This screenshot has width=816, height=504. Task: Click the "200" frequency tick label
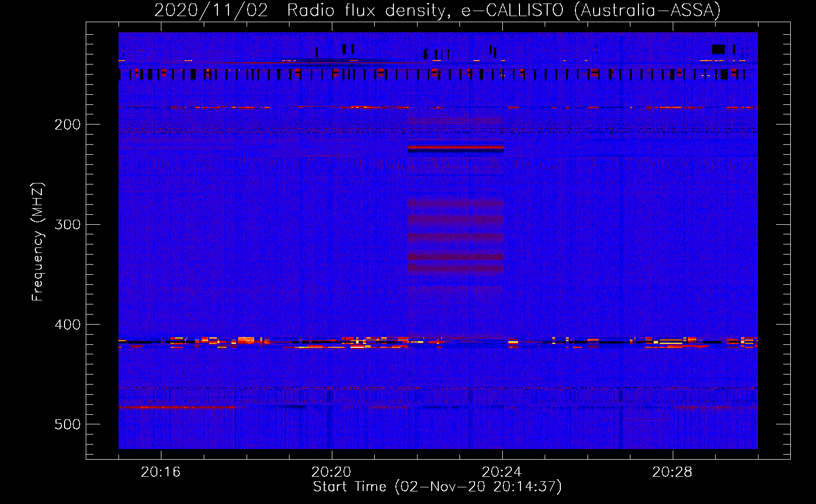point(67,124)
